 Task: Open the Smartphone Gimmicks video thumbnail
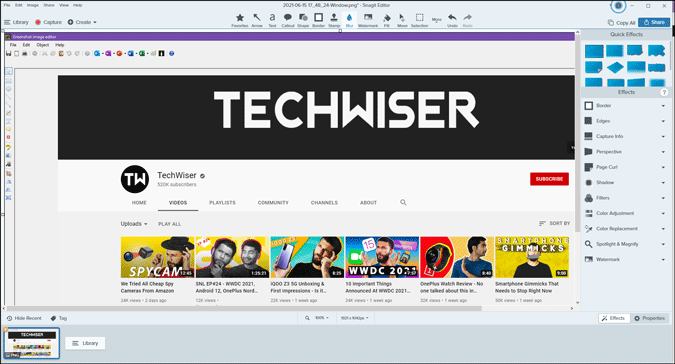coord(532,257)
